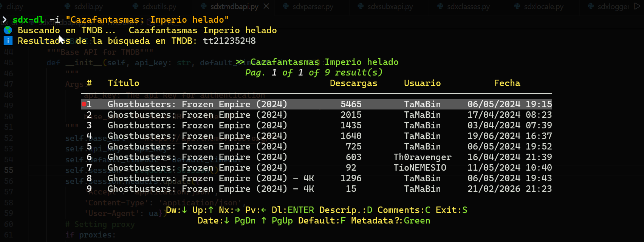Image resolution: width=644 pixels, height=242 pixels.
Task: Click the Dl:ENTER key hint
Action: coord(293,210)
